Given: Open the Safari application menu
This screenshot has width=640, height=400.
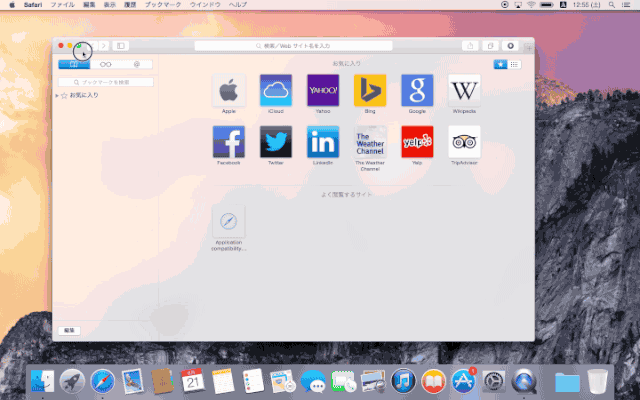Looking at the screenshot, I should point(33,5).
